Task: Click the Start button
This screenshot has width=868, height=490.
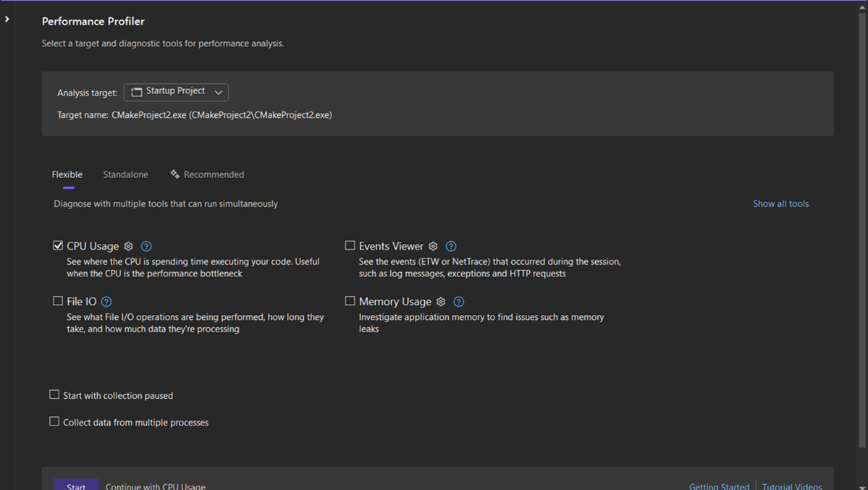Action: click(75, 486)
